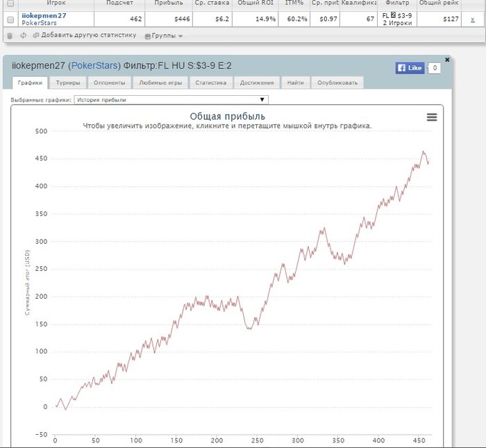Screen dimensions: 486x448
Task: Remove row using the 'x' link
Action: click(x=472, y=19)
